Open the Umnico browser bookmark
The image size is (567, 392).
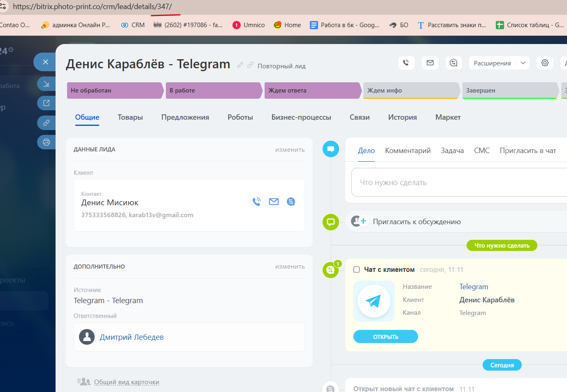(x=249, y=25)
